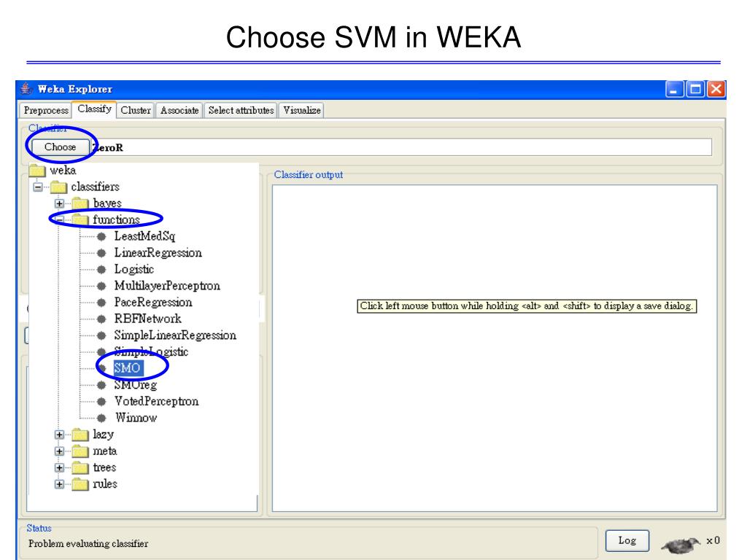Collapse the classifiers tree node
Screen dimensions: 747x560
point(38,187)
